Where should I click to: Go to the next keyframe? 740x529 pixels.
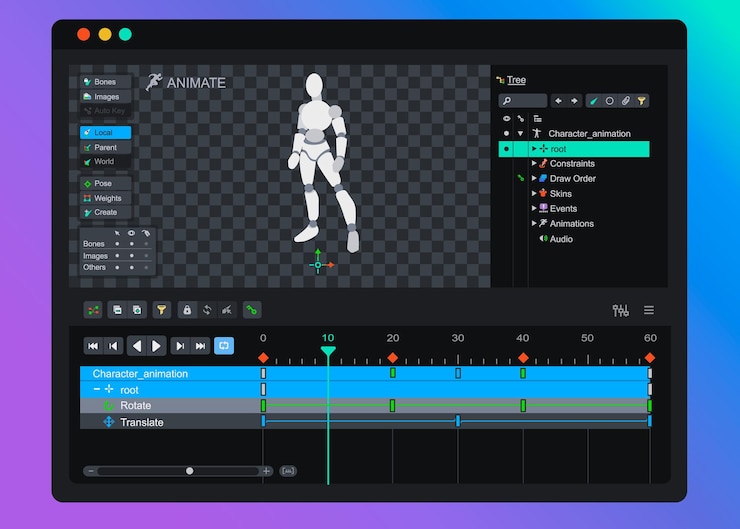click(x=180, y=346)
